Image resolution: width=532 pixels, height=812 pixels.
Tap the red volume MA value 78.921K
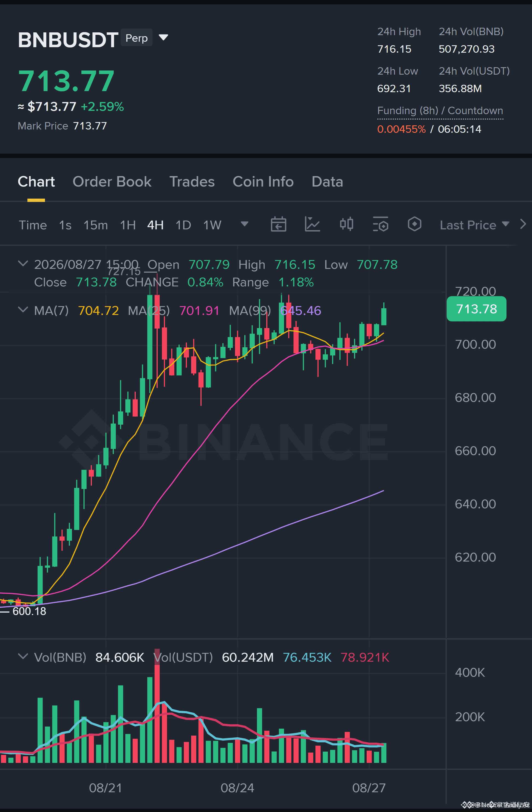click(365, 657)
